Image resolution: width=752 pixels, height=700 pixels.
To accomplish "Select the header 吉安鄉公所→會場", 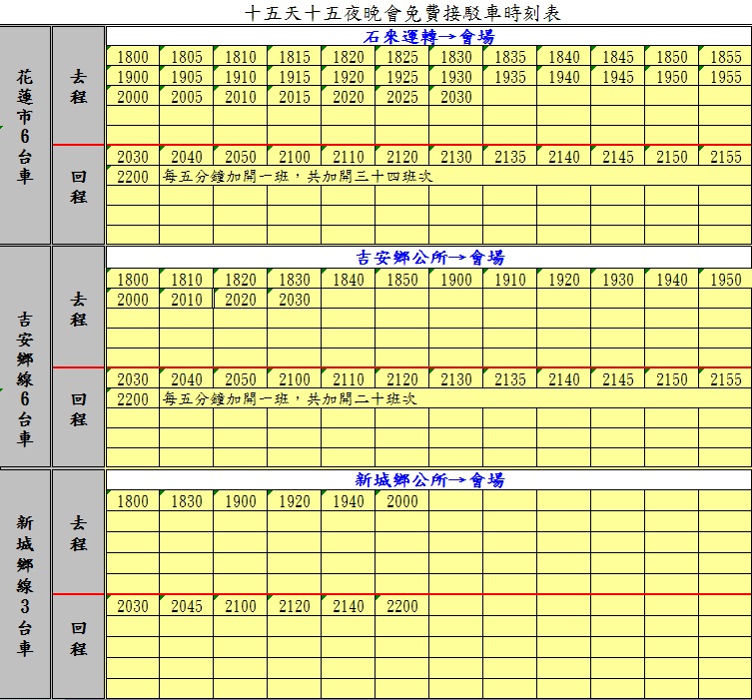I will 428,258.
